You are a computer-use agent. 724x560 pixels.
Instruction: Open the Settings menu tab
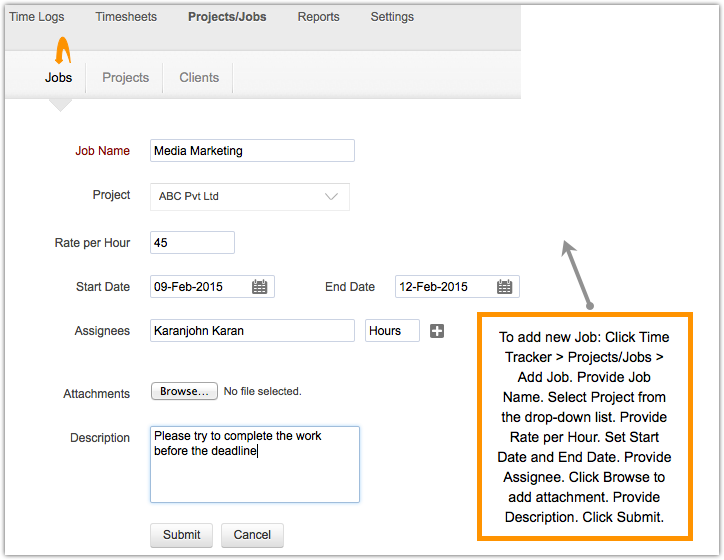392,17
